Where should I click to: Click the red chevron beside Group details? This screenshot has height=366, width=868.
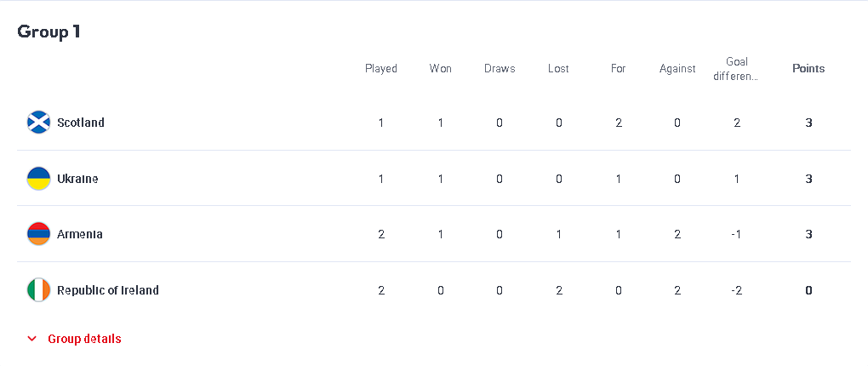32,339
